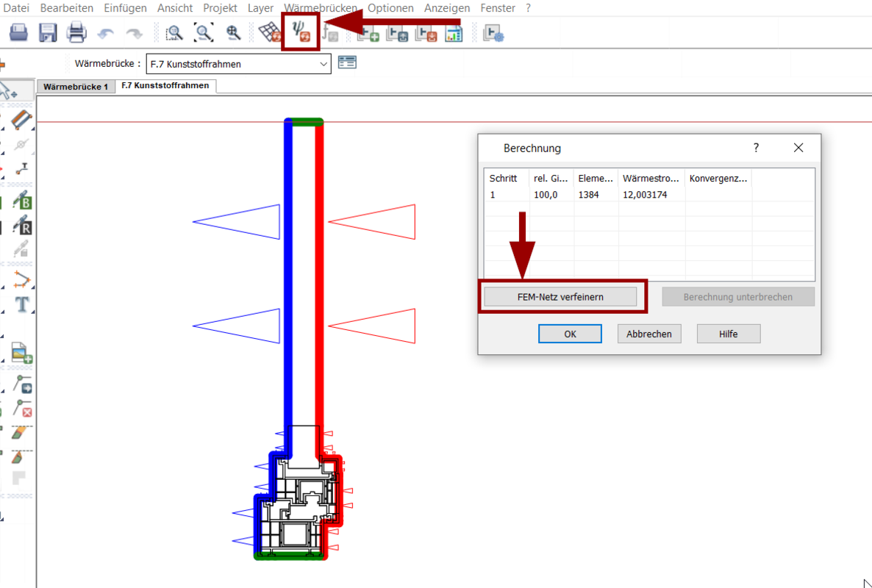Open the Projekt menu

tap(221, 8)
